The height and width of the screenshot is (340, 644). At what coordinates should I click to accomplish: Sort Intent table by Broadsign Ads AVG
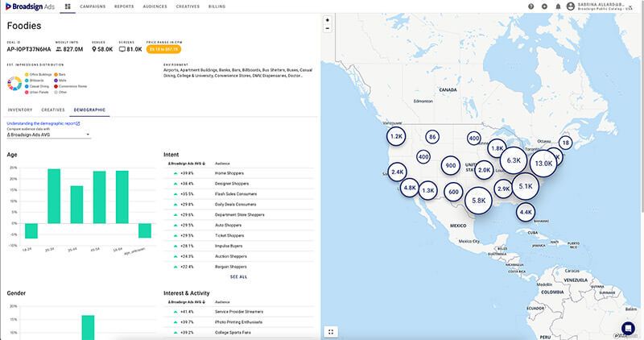187,164
